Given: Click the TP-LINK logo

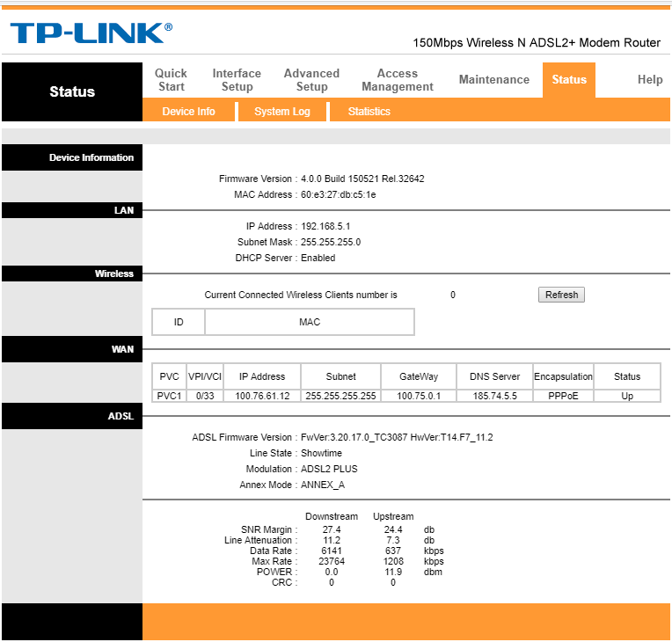Looking at the screenshot, I should click(91, 33).
